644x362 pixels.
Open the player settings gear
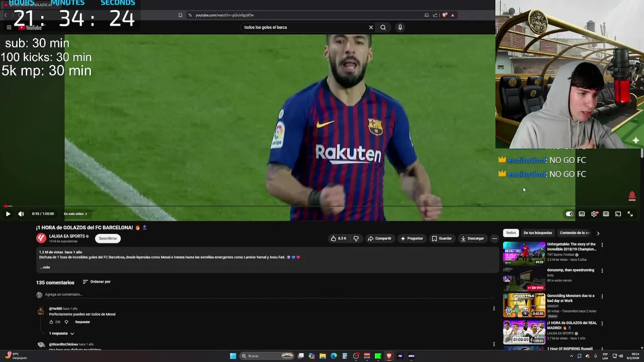pyautogui.click(x=594, y=214)
